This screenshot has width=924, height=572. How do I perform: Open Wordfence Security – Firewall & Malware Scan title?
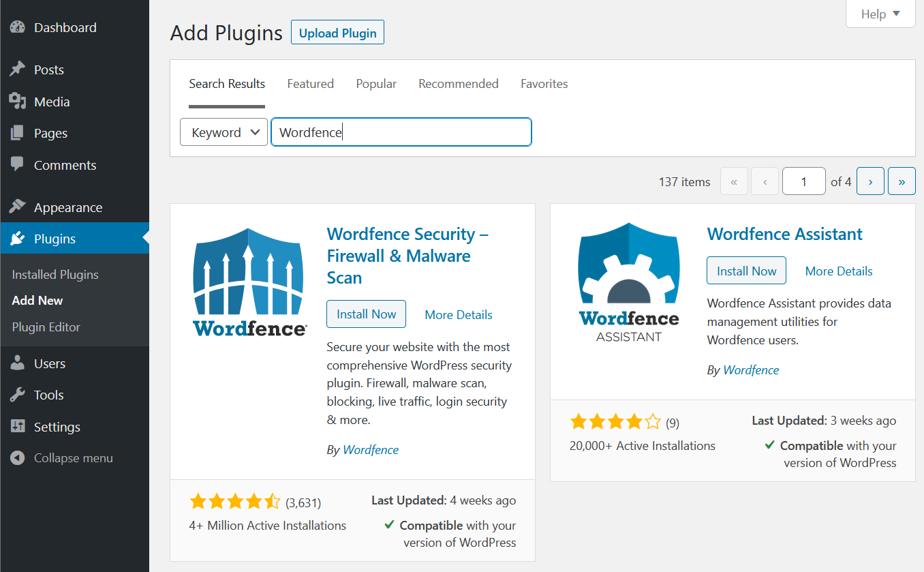pyautogui.click(x=407, y=256)
